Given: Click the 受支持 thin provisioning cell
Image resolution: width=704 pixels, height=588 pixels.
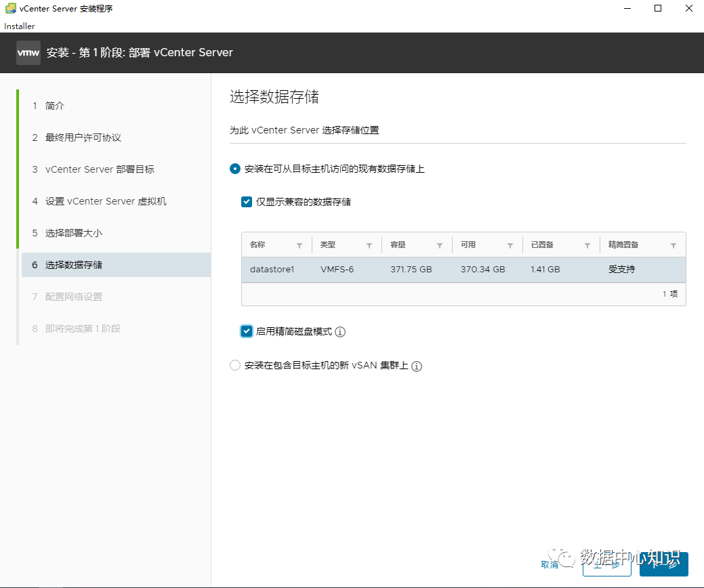Looking at the screenshot, I should pos(622,270).
